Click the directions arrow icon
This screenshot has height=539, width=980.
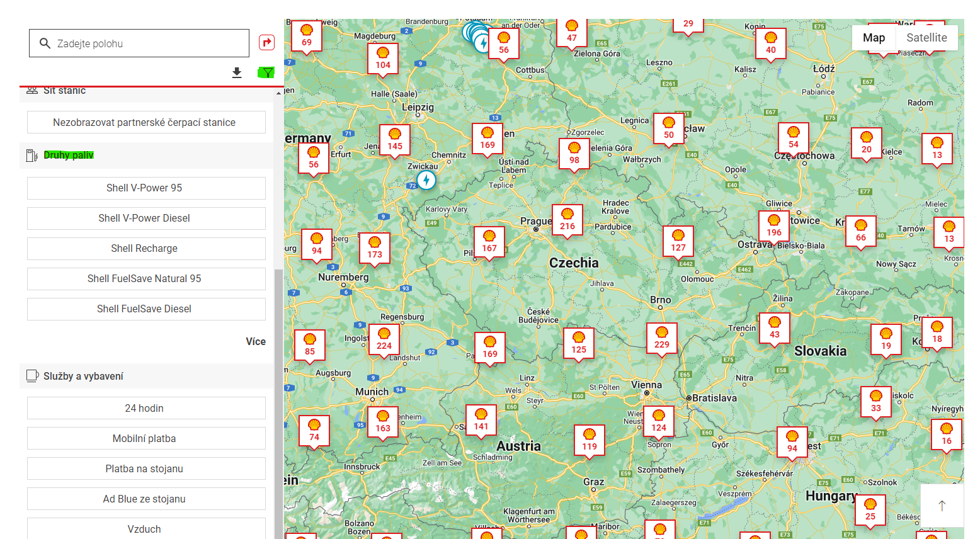(267, 43)
